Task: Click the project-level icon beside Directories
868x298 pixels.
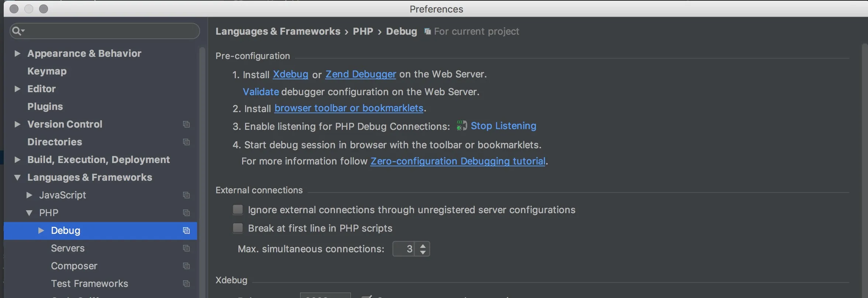Action: click(x=186, y=142)
